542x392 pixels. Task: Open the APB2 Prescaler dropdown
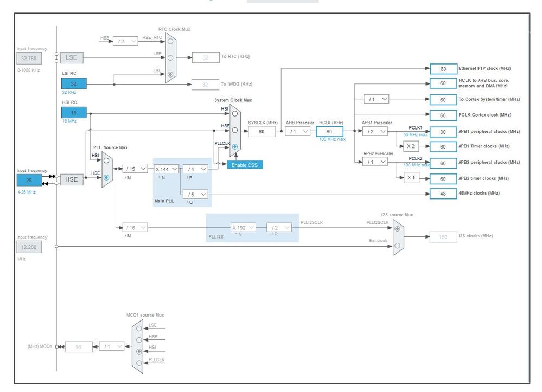375,162
